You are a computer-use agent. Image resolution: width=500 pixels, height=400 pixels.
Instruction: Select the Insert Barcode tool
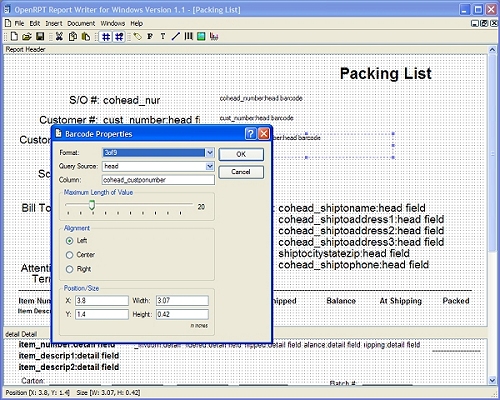pos(189,36)
